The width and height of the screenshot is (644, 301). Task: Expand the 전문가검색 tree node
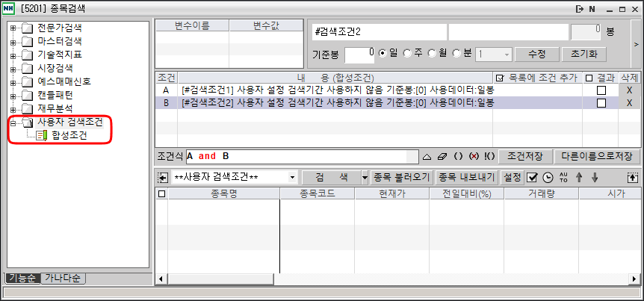pyautogui.click(x=13, y=28)
